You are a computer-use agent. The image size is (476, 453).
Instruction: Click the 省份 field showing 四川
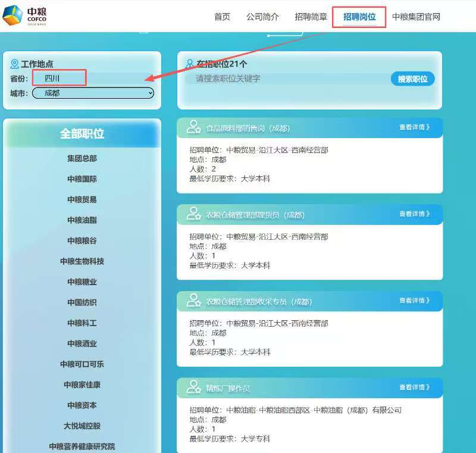coord(59,78)
